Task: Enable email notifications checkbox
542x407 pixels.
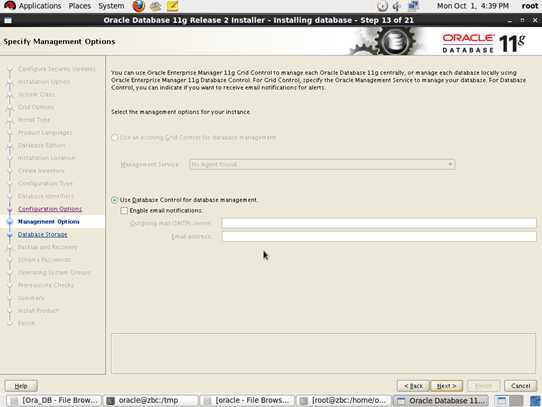Action: 124,211
